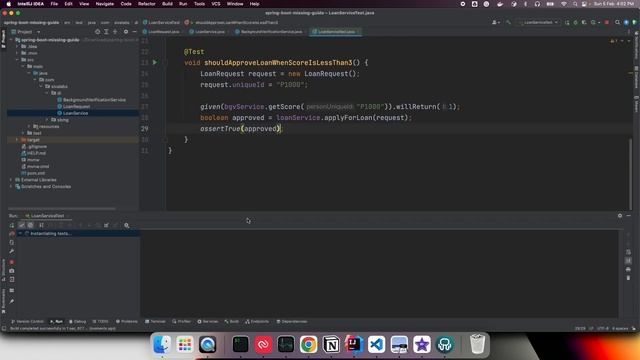The image size is (640, 360).
Task: Open Project panel settings gear
Action: tap(126, 32)
